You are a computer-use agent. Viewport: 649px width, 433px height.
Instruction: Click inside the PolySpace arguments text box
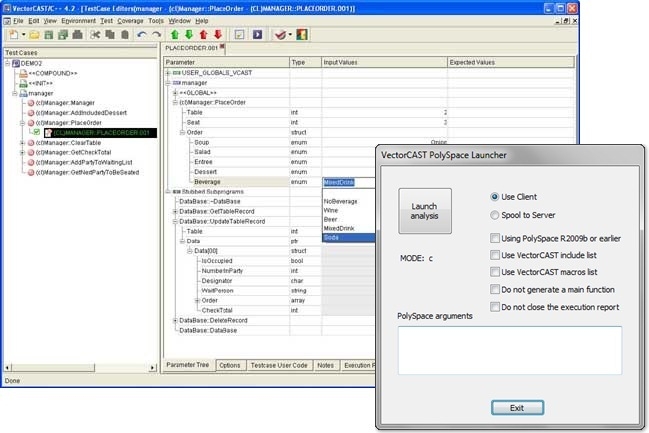510,351
